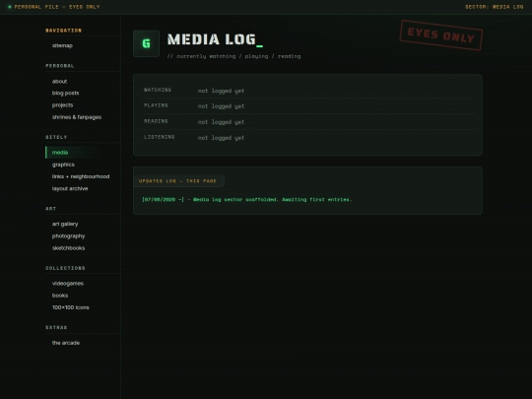Click 'not logged yet' beside LISTENING
The width and height of the screenshot is (532, 399).
coord(221,138)
